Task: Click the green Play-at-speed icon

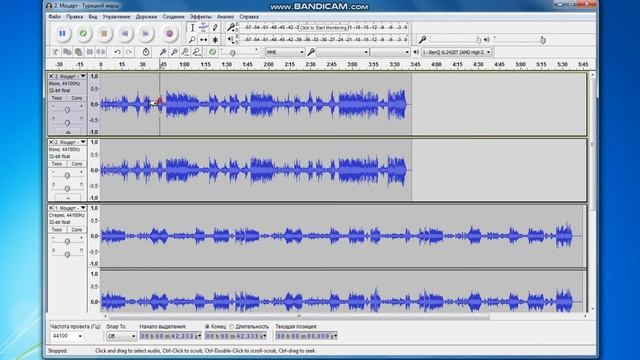Action: pyautogui.click(x=212, y=52)
